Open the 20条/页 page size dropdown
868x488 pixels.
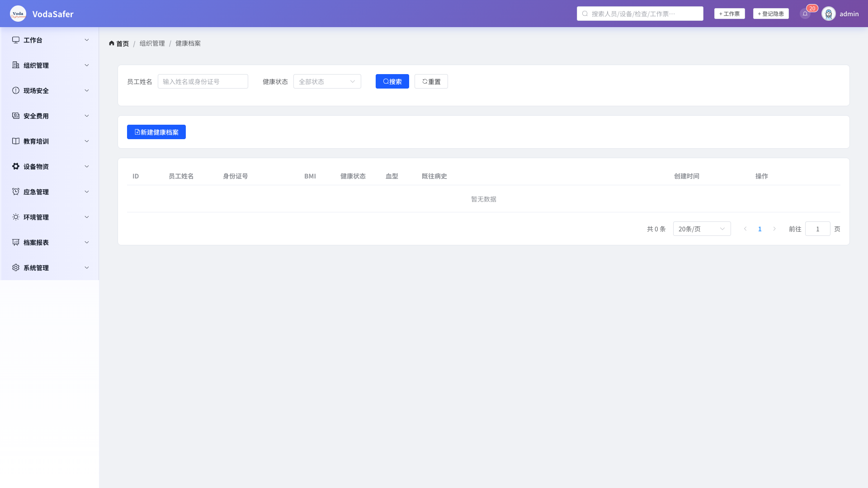(702, 229)
